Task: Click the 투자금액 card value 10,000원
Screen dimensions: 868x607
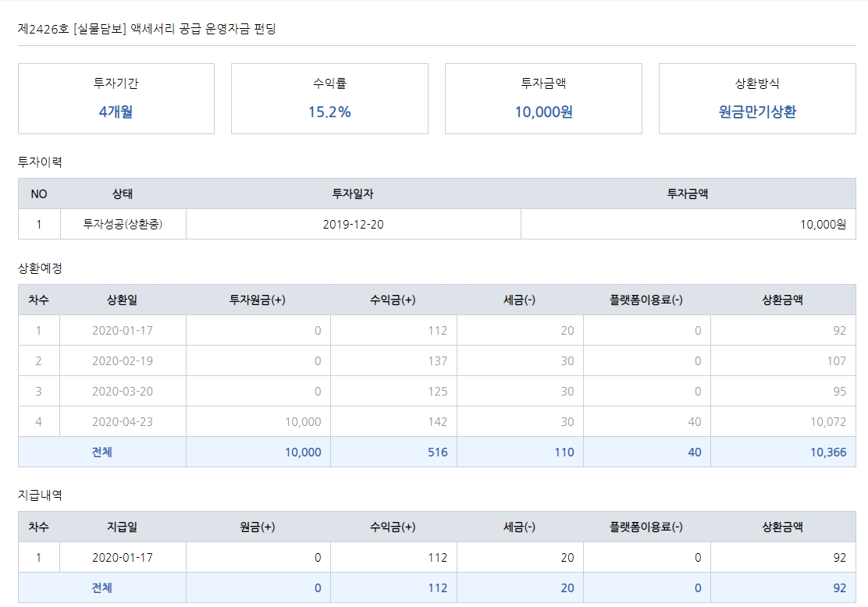Action: coord(543,112)
